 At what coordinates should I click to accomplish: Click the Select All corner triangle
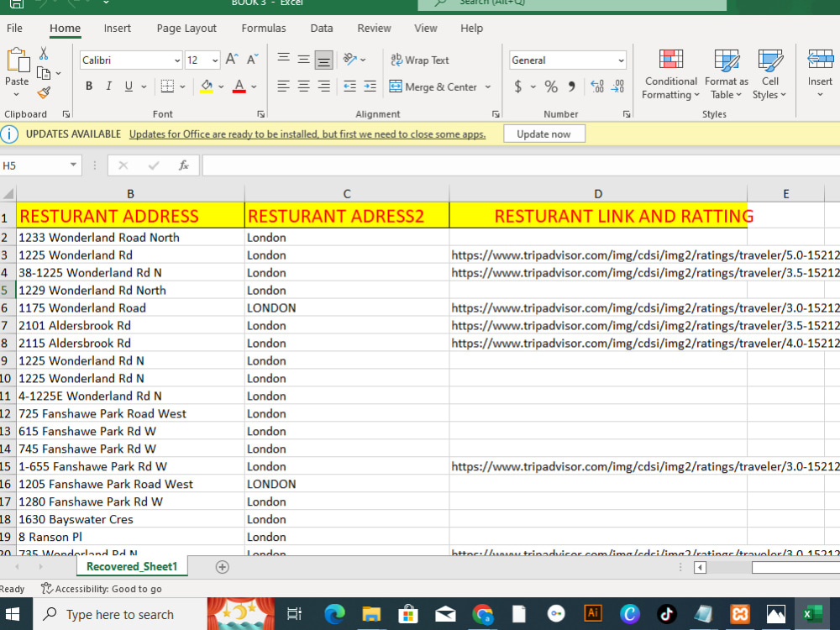[8, 193]
